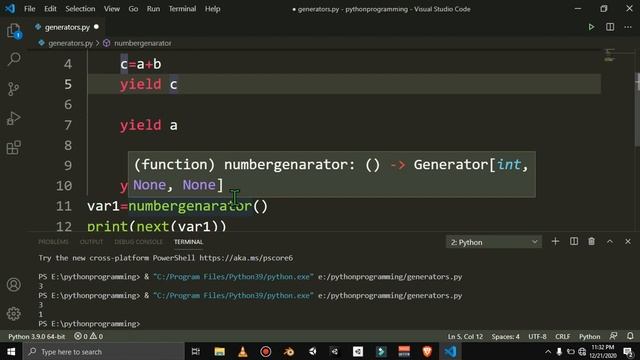The width and height of the screenshot is (640, 360).
Task: Open the Run menu
Action: tap(153, 9)
